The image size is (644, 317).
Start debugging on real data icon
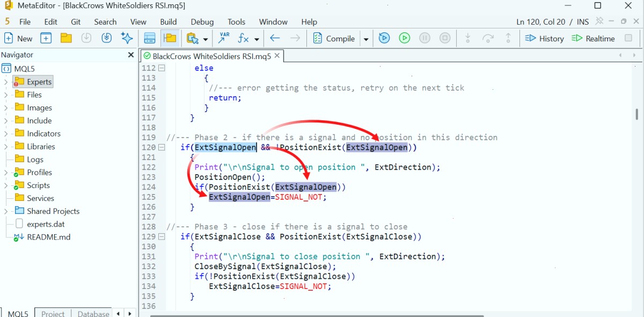[384, 38]
